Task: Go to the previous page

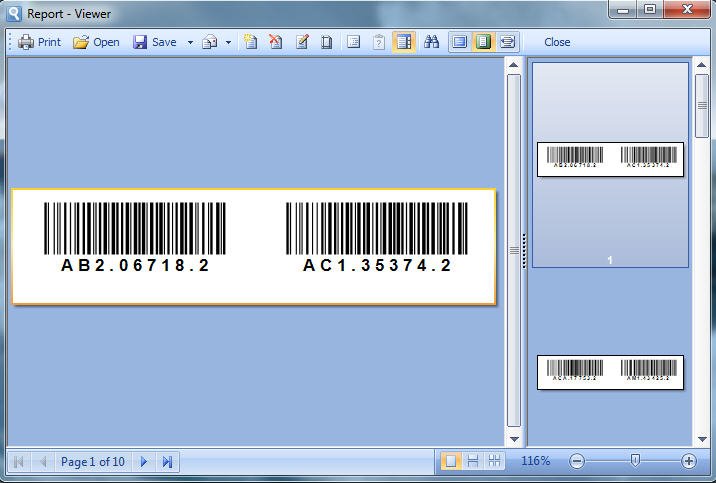Action: (43, 462)
